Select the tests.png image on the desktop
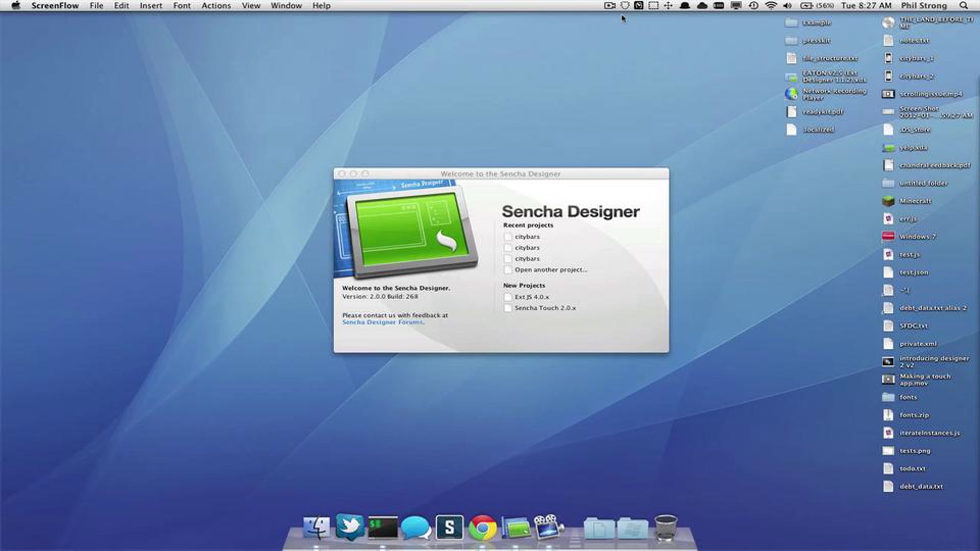 888,451
